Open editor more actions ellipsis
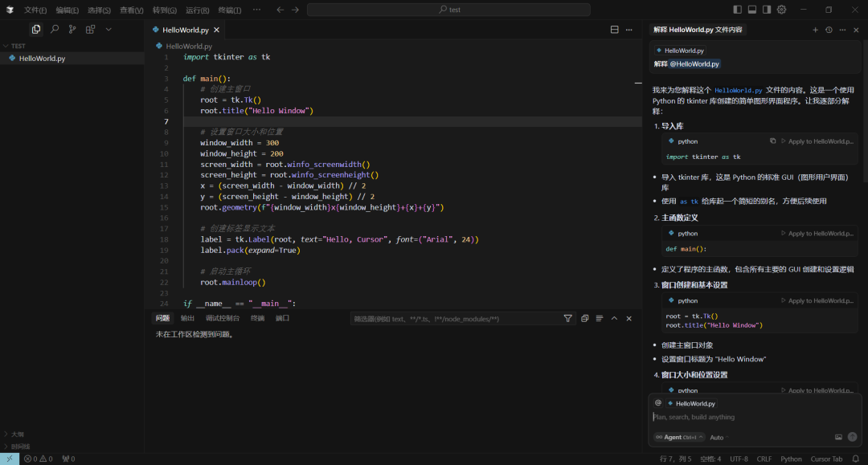The image size is (868, 465). (628, 29)
